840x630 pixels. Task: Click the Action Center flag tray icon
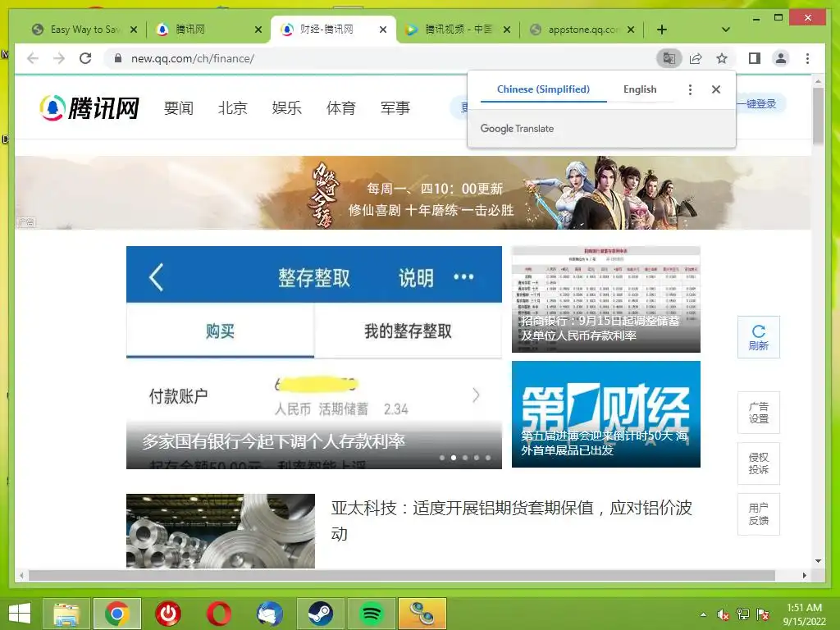pos(763,615)
